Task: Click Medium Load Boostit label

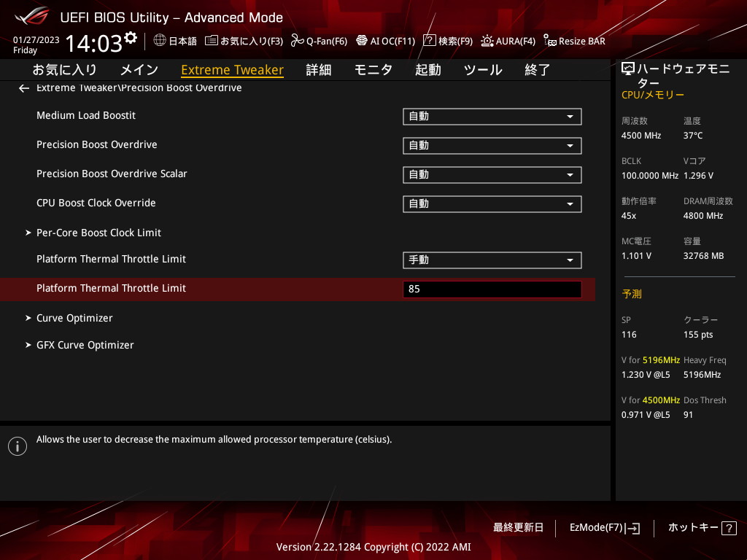Action: 86,115
